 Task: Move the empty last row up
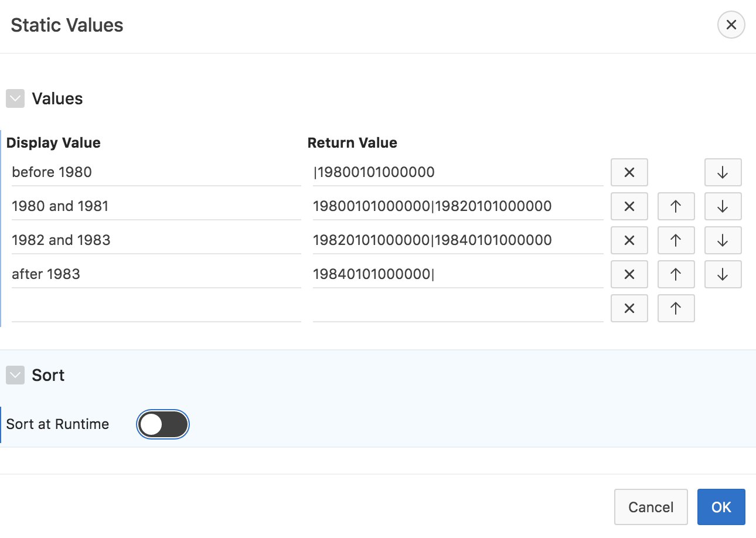click(x=676, y=308)
